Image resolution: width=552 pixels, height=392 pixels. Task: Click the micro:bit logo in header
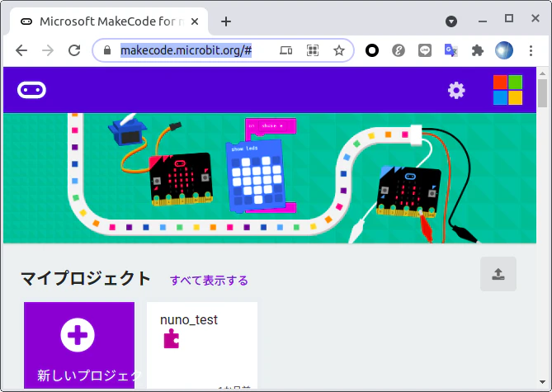coord(31,90)
